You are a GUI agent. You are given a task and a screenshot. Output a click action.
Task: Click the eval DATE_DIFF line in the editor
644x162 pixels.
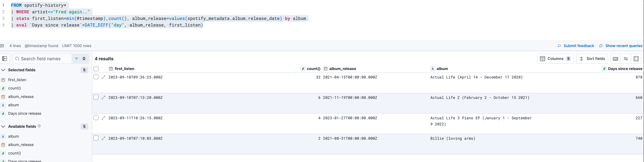click(x=107, y=25)
